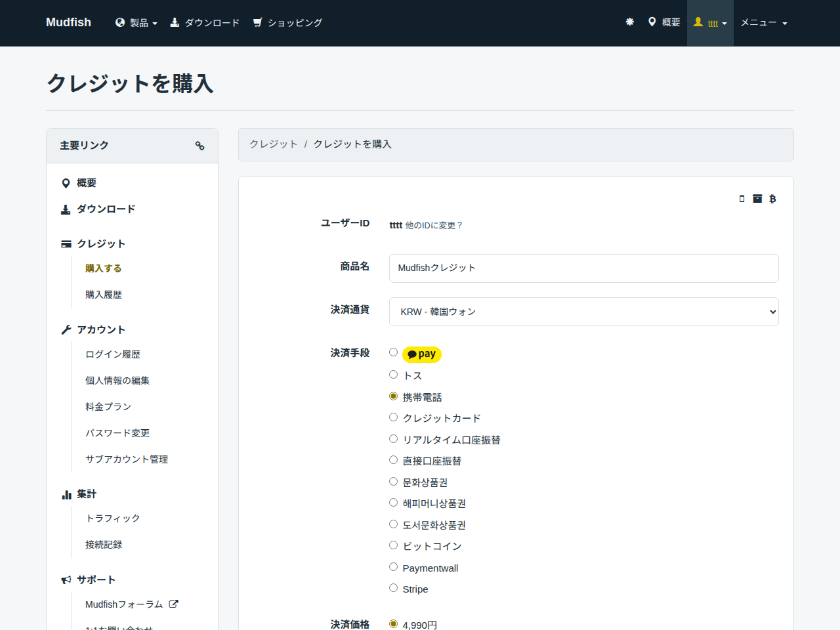The image size is (840, 630).
Task: Click 購入する in the sidebar
Action: click(104, 268)
